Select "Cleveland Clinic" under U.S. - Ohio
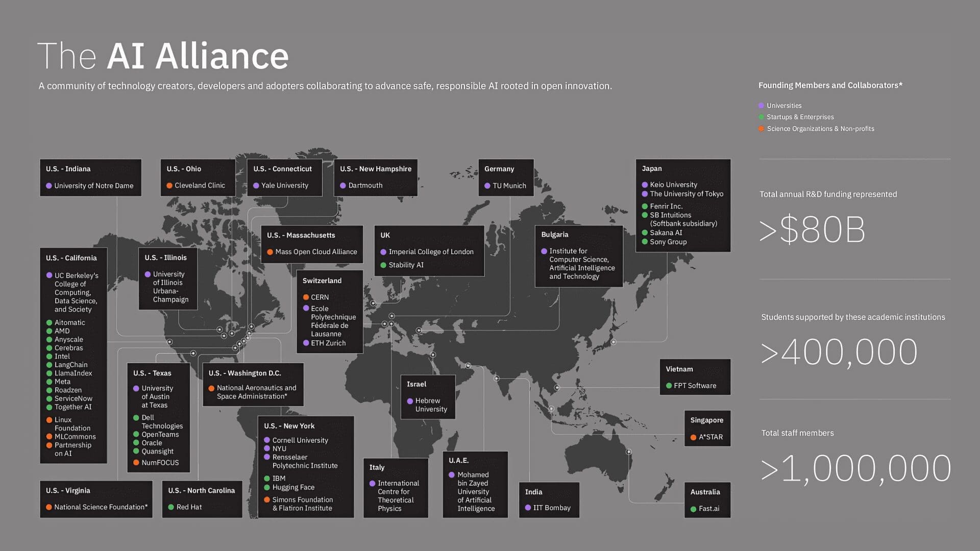 pyautogui.click(x=200, y=186)
